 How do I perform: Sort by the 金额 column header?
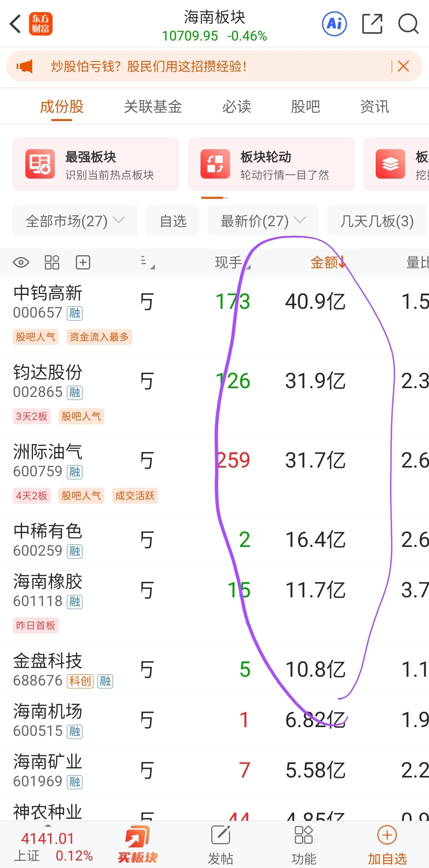328,262
